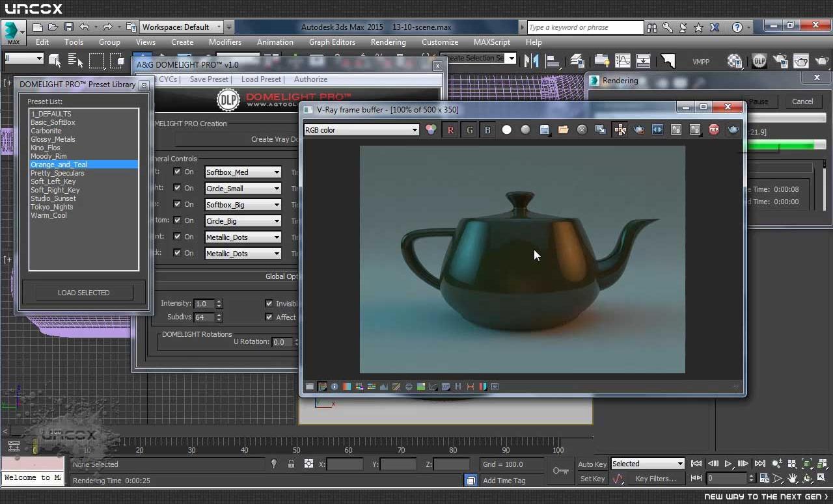Show pixel information in frame buffer

pyautogui.click(x=335, y=387)
